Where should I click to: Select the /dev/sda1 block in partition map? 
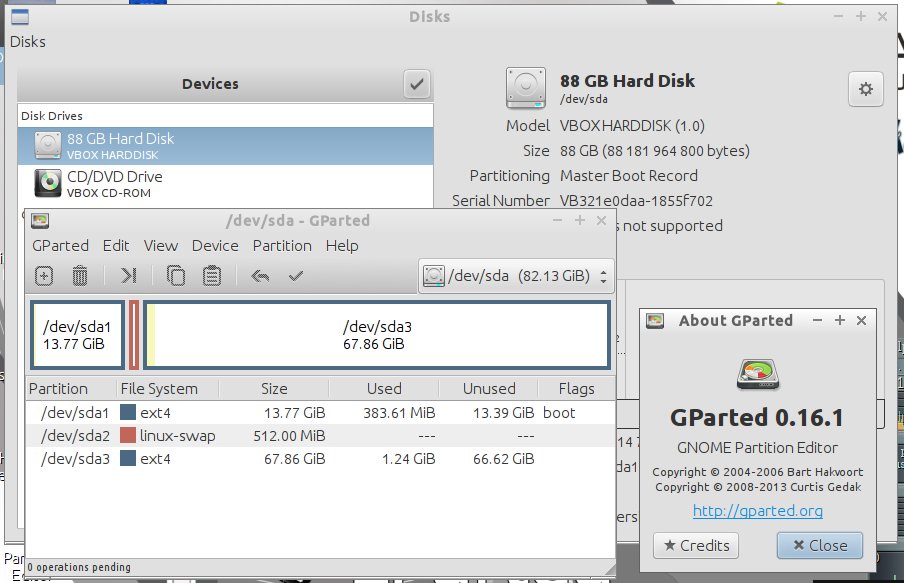[77, 335]
